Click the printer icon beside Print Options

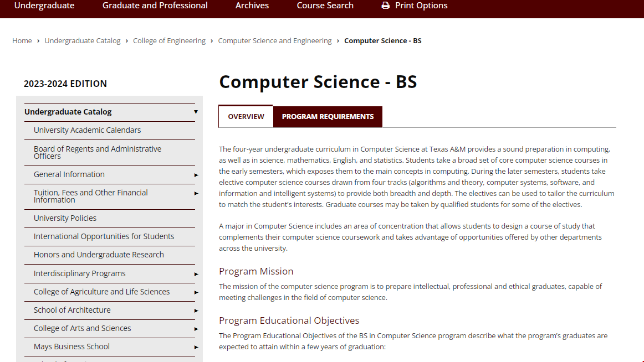[x=386, y=6]
